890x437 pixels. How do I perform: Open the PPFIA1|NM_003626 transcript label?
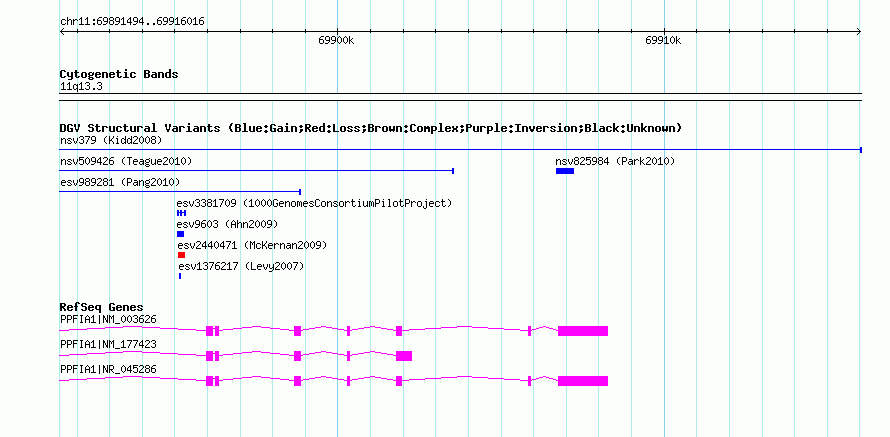(108, 320)
